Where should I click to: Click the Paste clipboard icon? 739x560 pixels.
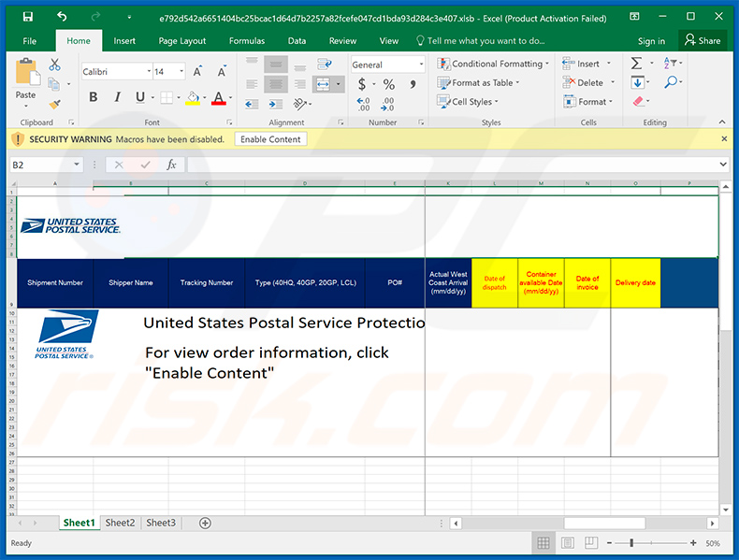tap(26, 74)
